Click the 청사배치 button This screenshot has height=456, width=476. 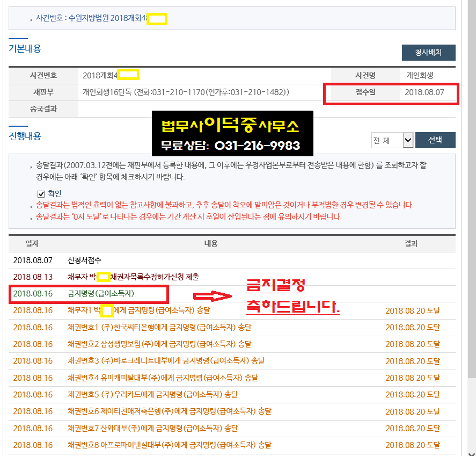[429, 53]
